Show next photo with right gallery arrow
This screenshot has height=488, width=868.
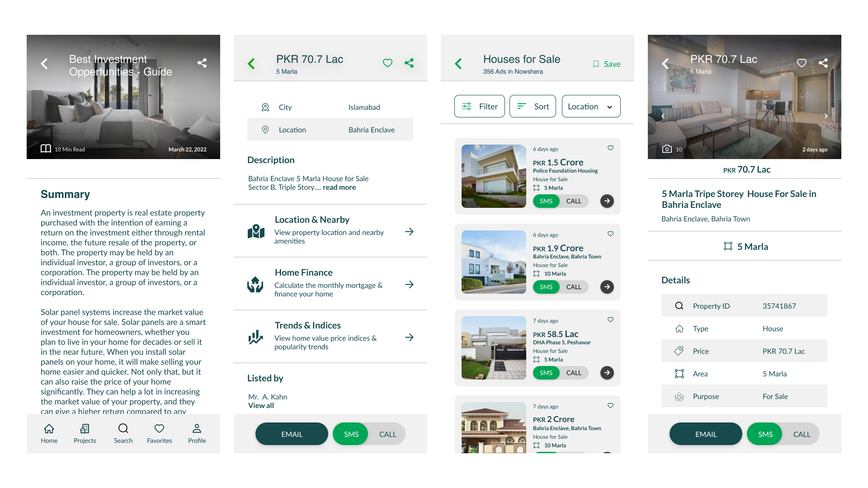(826, 116)
